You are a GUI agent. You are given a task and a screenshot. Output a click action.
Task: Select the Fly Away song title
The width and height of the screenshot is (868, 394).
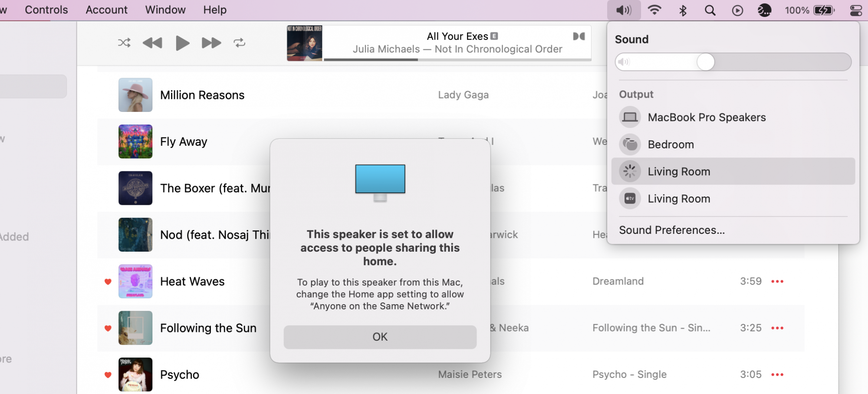coord(184,142)
